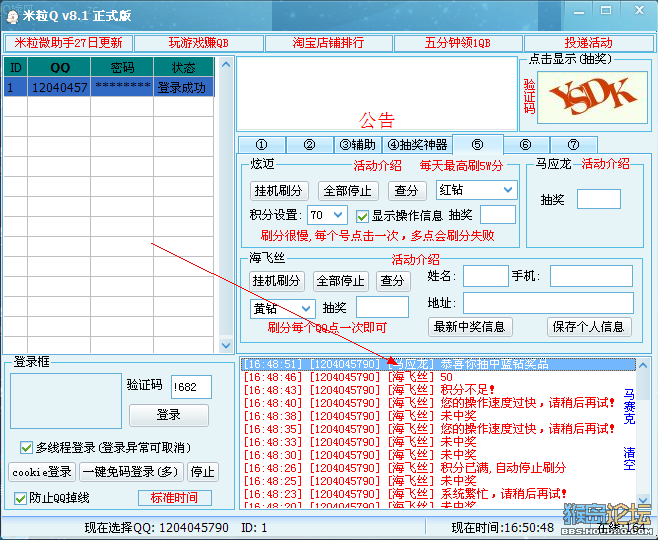
Task: Click the 密码 column header
Action: pyautogui.click(x=122, y=67)
